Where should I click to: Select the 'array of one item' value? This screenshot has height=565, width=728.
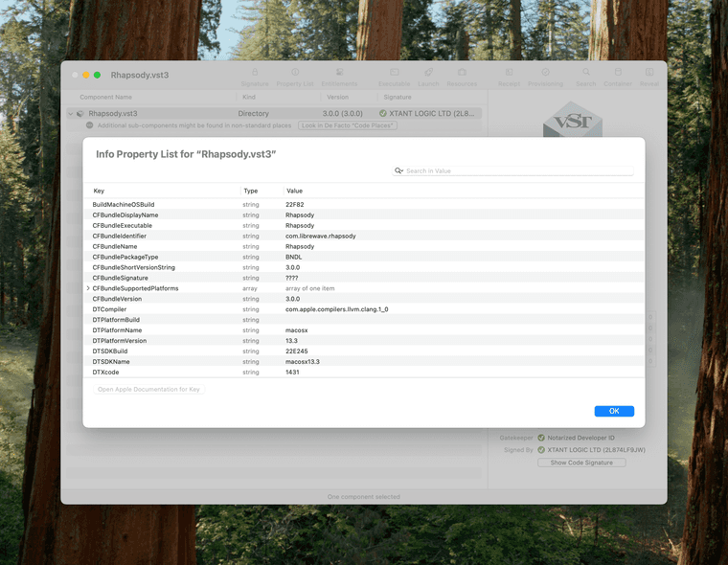tap(309, 288)
